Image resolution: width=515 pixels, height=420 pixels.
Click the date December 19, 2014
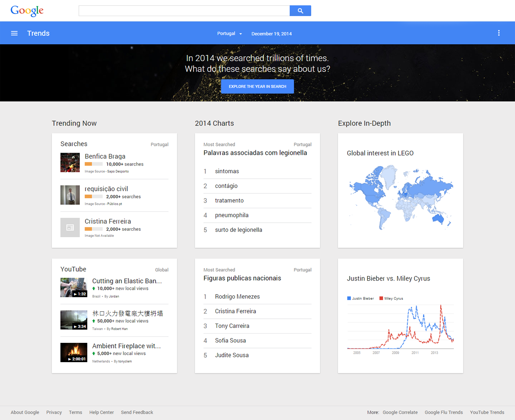click(272, 34)
